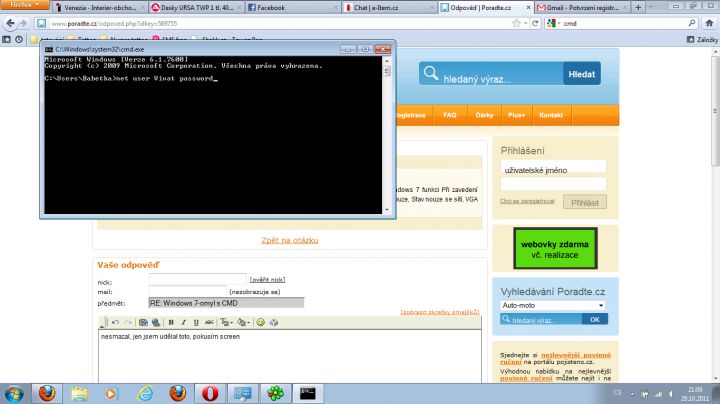
Task: Click inside the cmd.exe console window
Action: [x=213, y=135]
